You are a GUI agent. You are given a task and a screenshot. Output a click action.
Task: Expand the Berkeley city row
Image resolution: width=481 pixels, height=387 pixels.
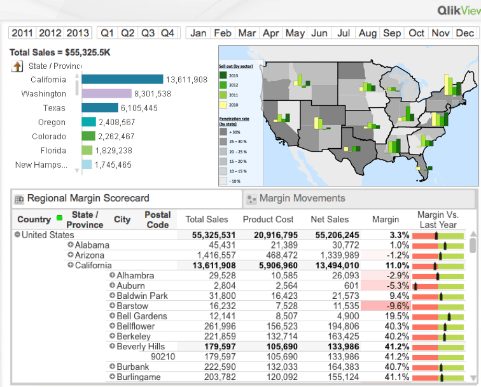[112, 336]
